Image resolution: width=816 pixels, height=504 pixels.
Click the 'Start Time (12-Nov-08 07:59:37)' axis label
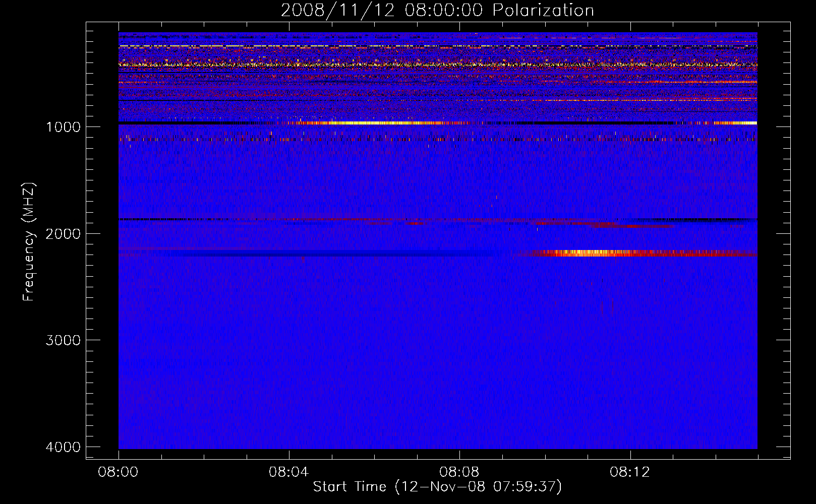[437, 487]
